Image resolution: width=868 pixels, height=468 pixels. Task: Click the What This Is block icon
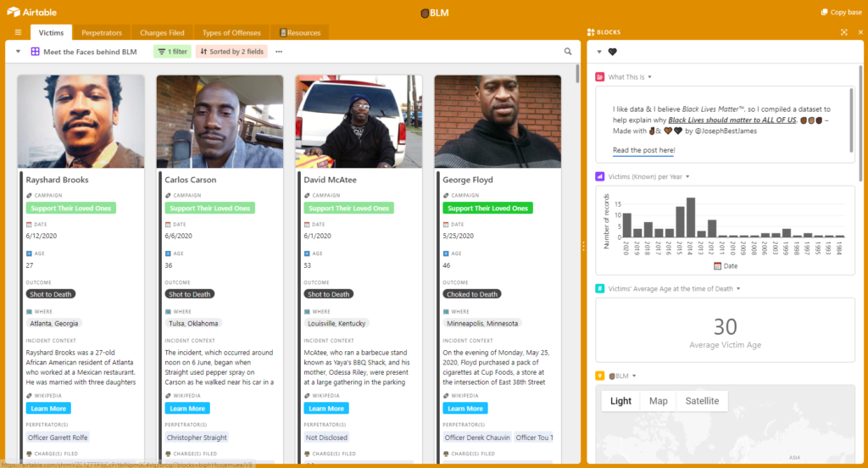click(600, 77)
